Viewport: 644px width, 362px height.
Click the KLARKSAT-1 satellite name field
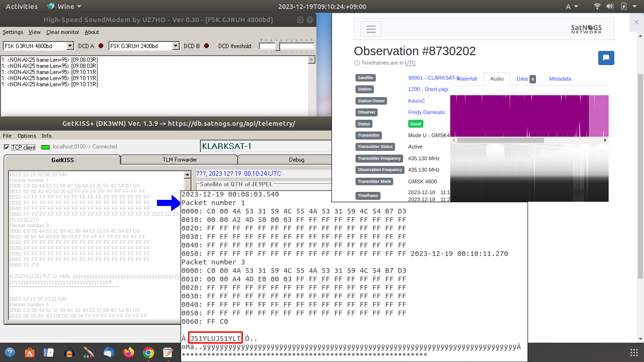264,146
